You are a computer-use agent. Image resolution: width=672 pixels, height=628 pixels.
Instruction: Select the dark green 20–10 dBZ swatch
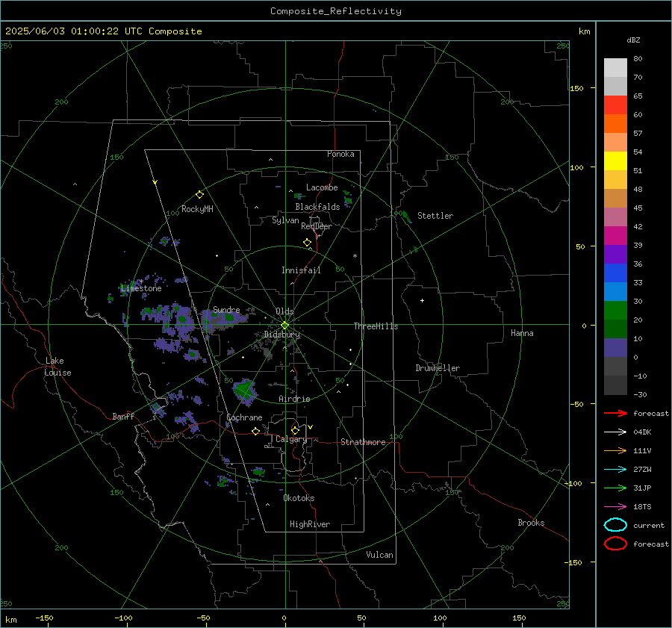[x=615, y=329]
